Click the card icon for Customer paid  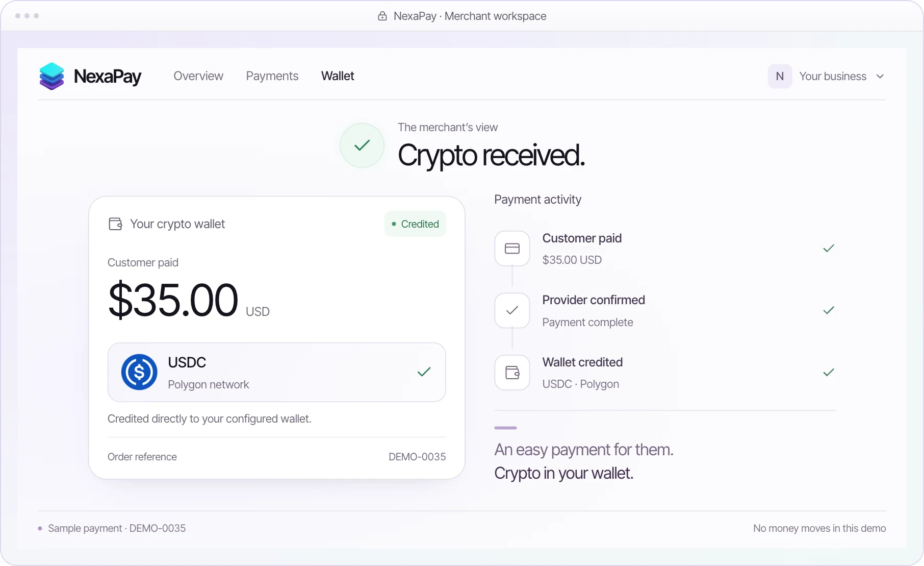pyautogui.click(x=512, y=249)
